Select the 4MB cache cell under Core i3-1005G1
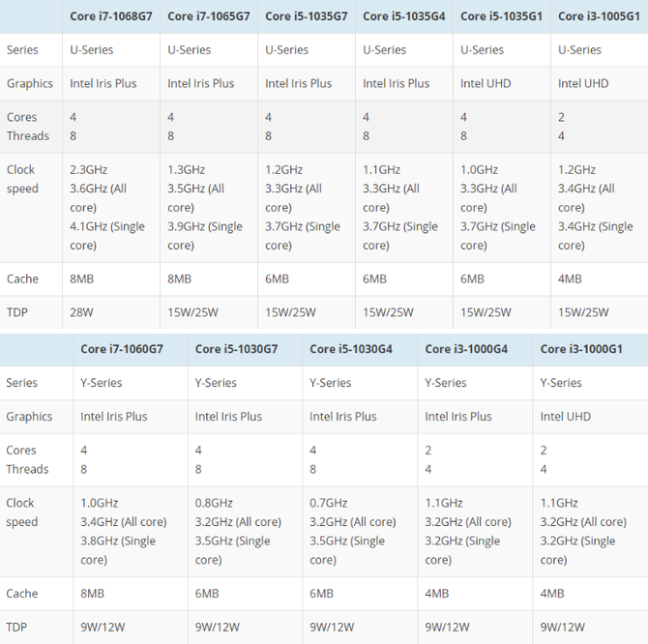This screenshot has width=648, height=644. (x=600, y=279)
